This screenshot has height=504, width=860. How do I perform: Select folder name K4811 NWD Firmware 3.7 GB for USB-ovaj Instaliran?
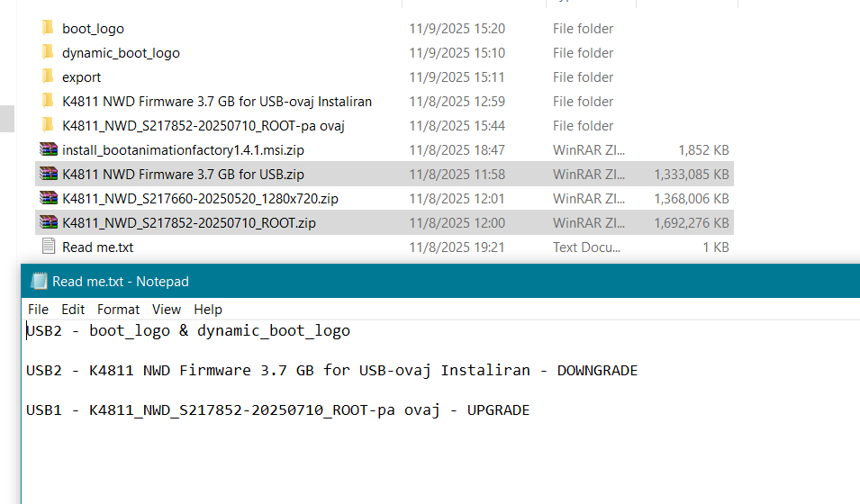pos(217,102)
